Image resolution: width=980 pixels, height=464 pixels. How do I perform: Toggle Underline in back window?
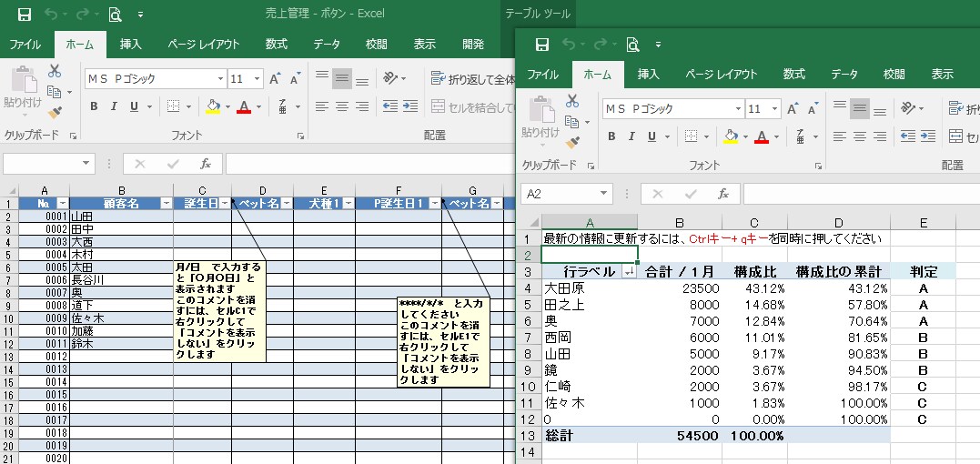coord(134,106)
